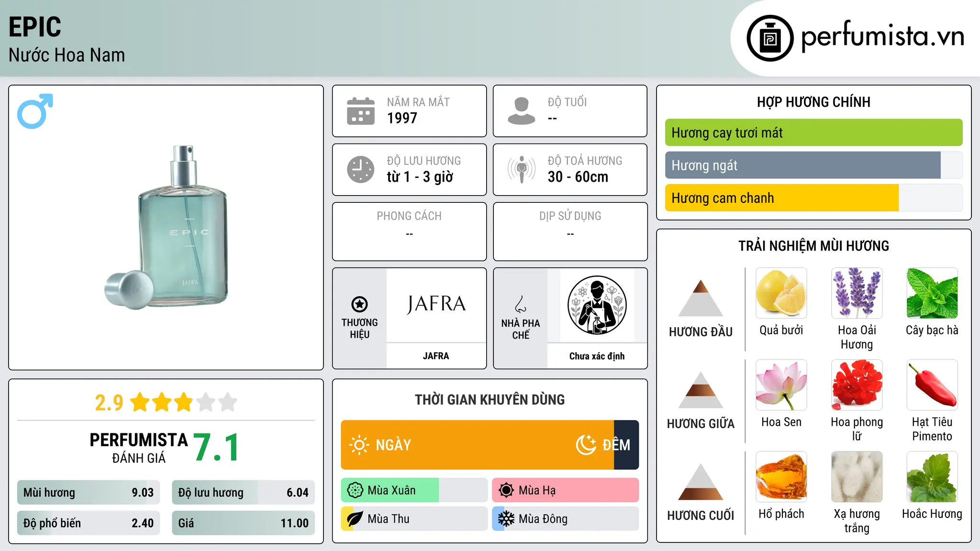Click the sillage value 30 - 60cm
This screenshot has width=980, height=551.
coord(578,177)
